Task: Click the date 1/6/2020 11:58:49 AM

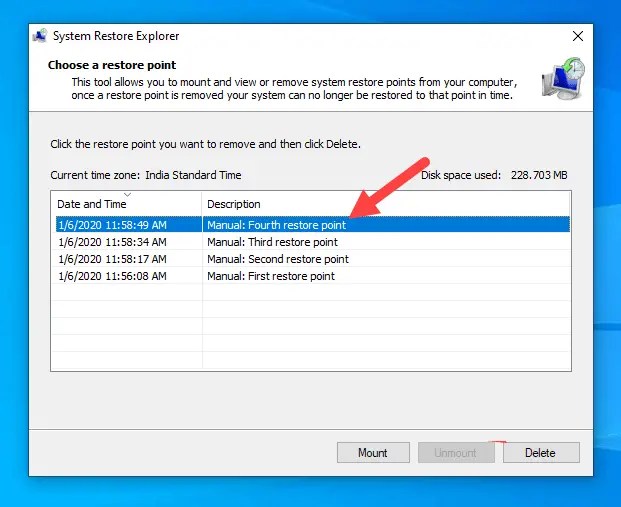Action: pos(112,225)
